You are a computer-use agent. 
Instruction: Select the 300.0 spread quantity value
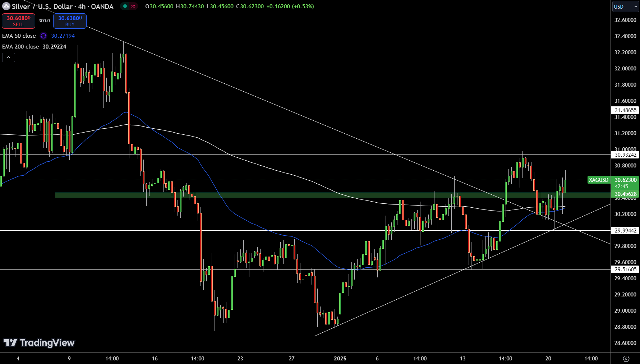click(44, 21)
